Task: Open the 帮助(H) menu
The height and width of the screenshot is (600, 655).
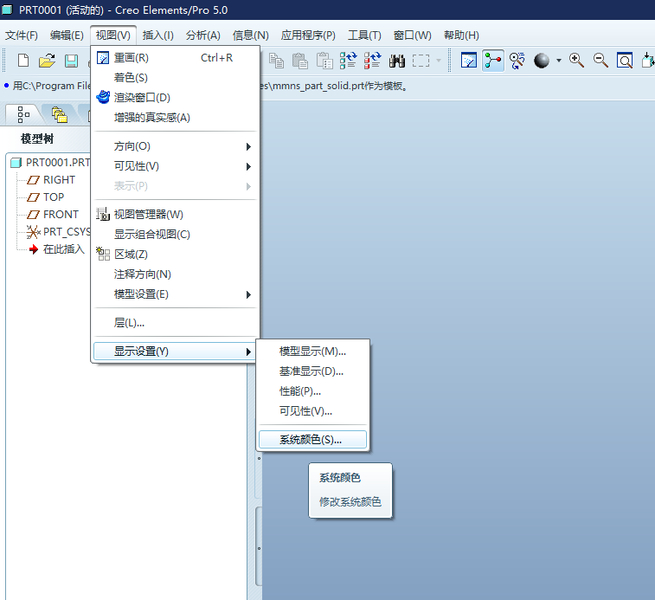Action: click(x=462, y=36)
